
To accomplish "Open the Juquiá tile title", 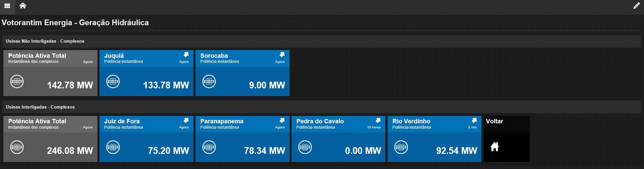I will point(114,56).
